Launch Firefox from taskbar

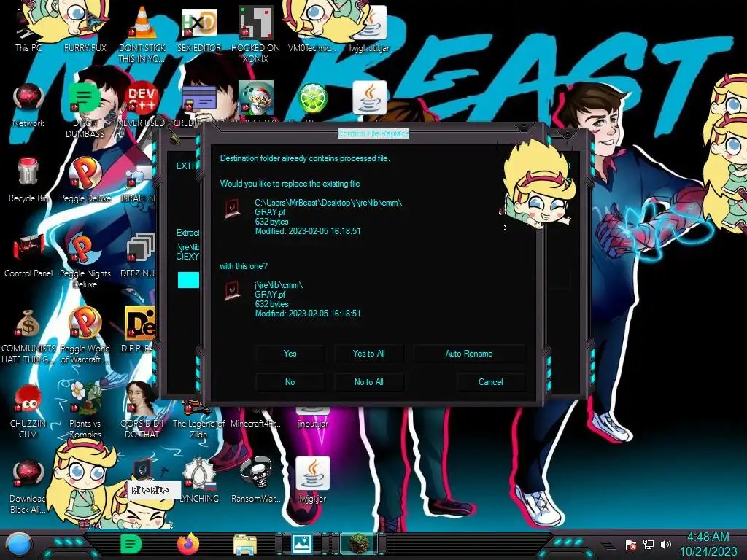188,544
